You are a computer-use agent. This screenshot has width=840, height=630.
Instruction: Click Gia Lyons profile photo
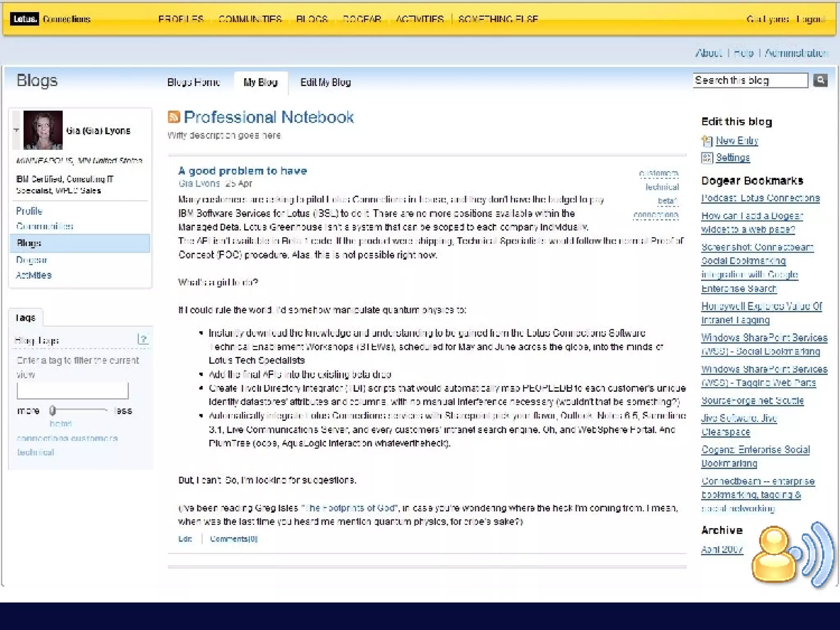coord(43,130)
